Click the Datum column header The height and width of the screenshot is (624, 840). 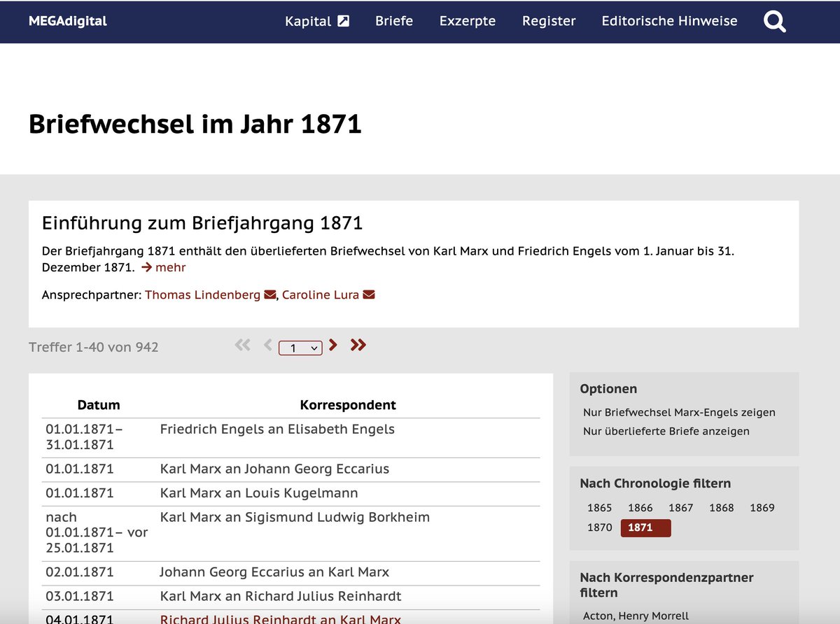point(99,405)
